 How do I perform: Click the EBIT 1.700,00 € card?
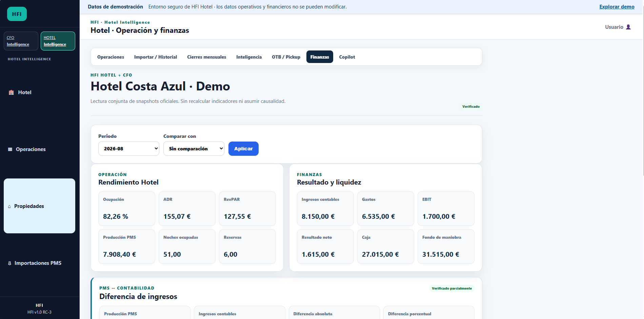coord(446,209)
